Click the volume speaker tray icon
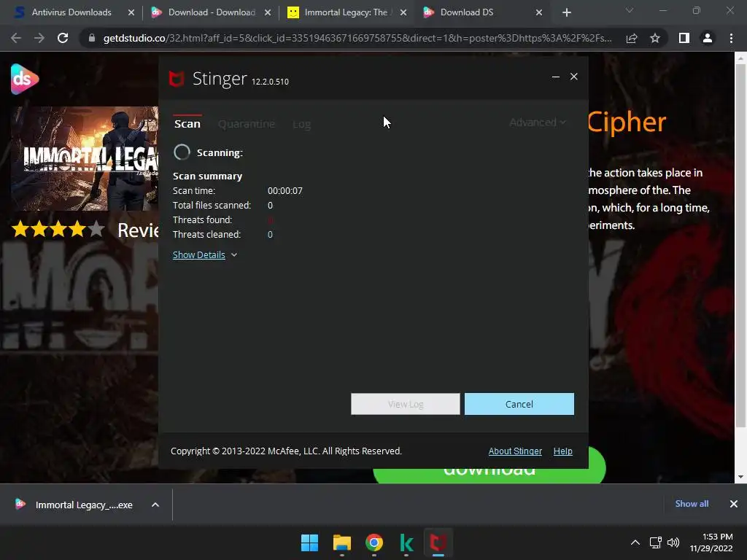The image size is (747, 560). coord(673,542)
